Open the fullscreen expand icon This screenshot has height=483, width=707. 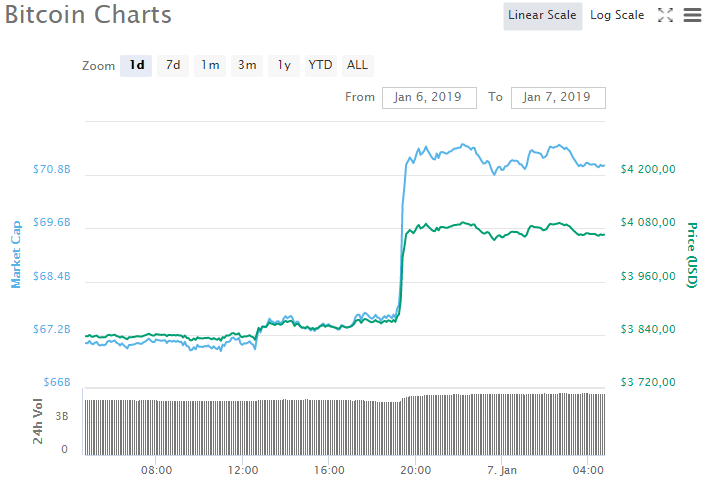[665, 15]
